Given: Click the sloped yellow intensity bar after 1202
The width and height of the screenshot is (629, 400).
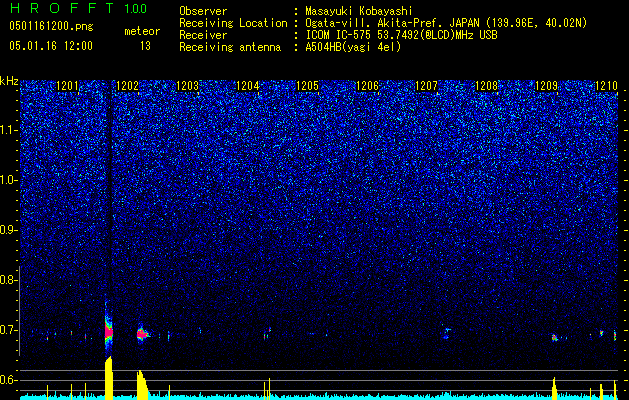Looking at the screenshot, I should point(142,385).
